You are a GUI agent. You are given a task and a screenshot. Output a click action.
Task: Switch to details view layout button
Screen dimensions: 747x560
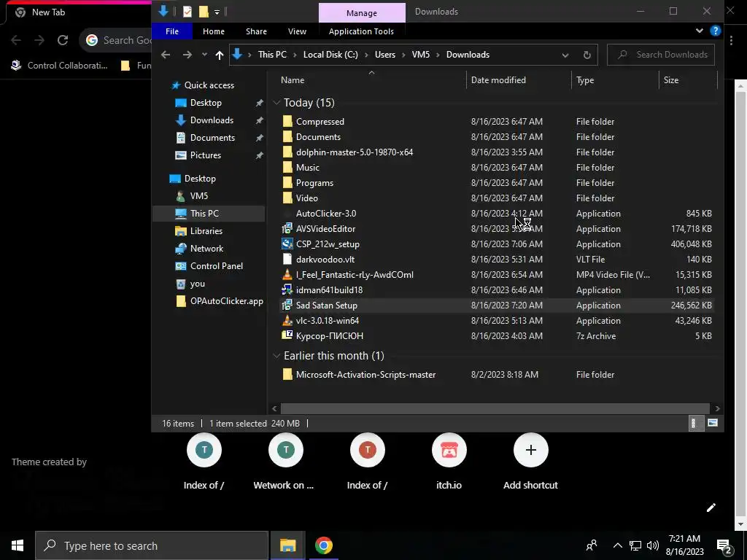click(696, 423)
